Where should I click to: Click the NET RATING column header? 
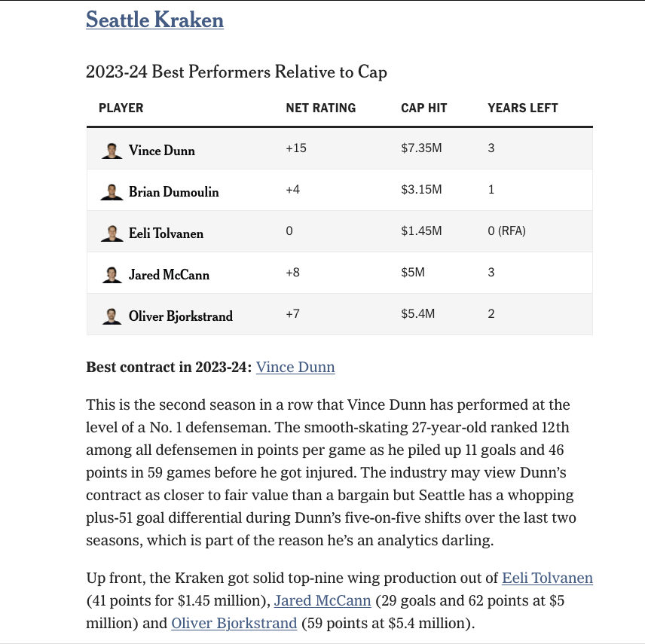pyautogui.click(x=320, y=108)
